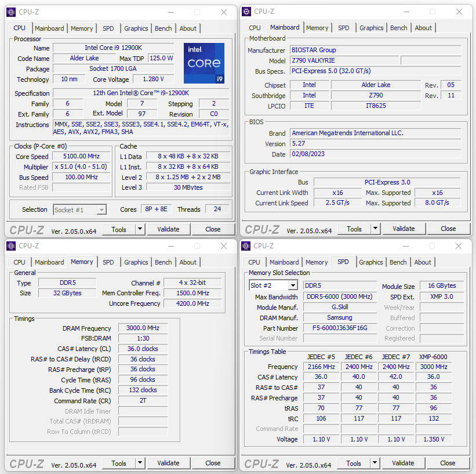
Task: Open the Socket #1 selection dropdown
Action: click(x=101, y=209)
